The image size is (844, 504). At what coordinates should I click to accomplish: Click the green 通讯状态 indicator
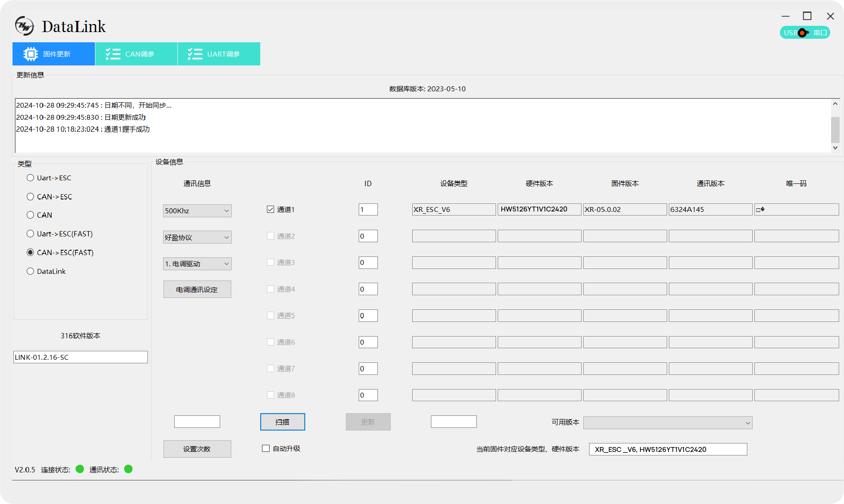click(x=128, y=469)
